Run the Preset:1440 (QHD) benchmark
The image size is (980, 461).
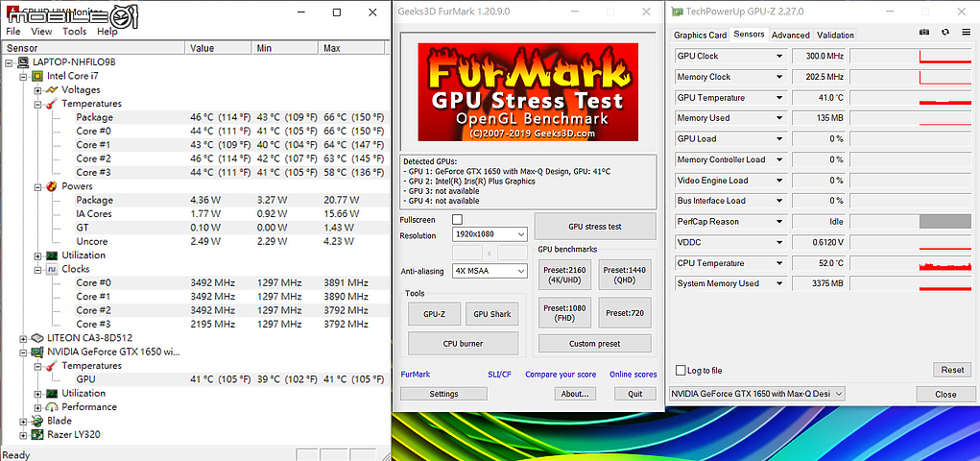624,275
